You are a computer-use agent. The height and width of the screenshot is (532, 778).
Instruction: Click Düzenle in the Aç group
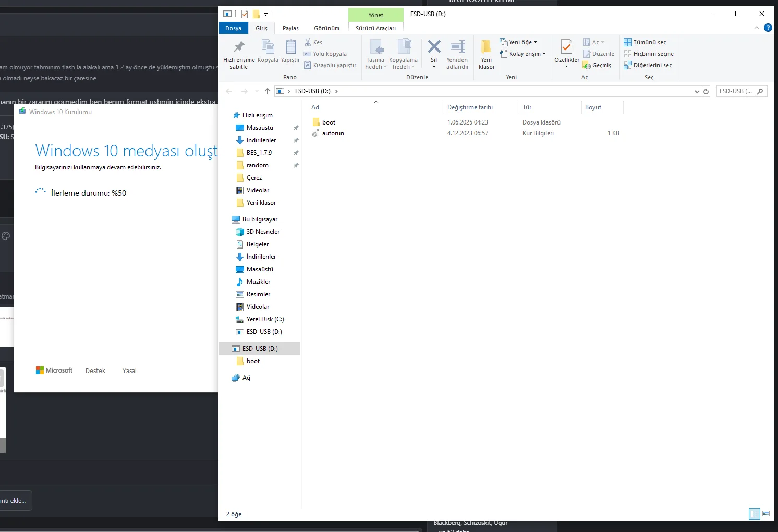point(599,54)
